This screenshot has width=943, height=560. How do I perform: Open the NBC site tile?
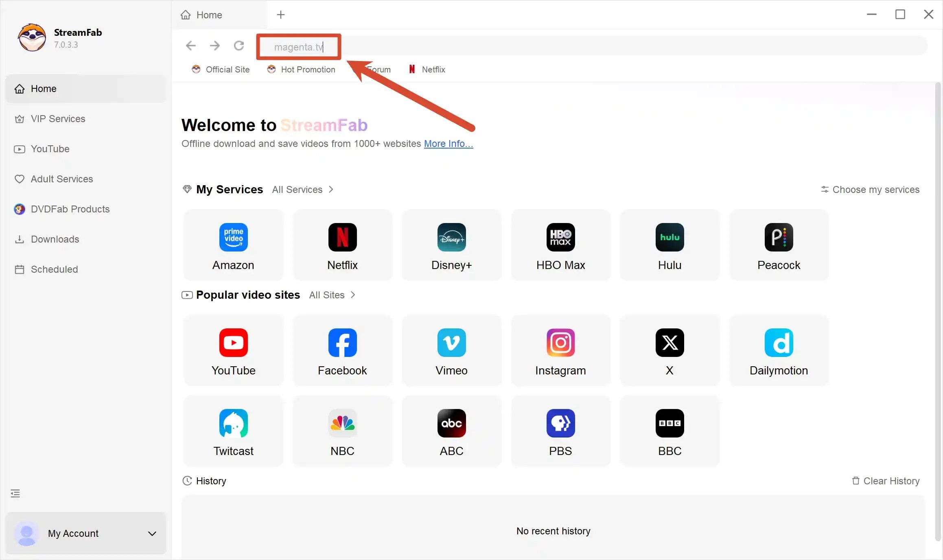pos(342,431)
